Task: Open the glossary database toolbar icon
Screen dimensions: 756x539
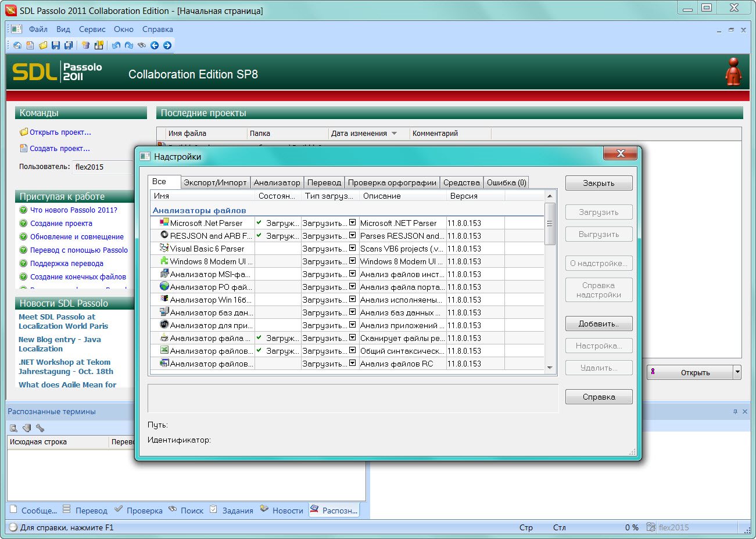Action: pyautogui.click(x=86, y=45)
